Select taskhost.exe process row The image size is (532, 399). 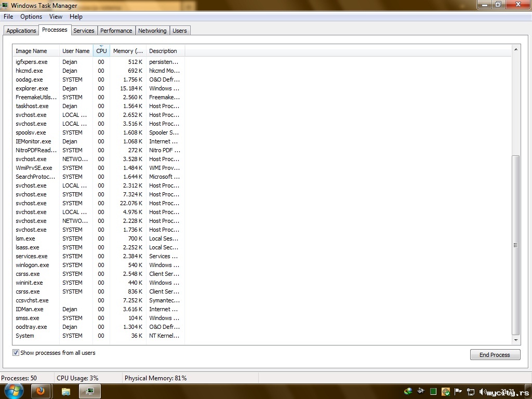tap(98, 106)
